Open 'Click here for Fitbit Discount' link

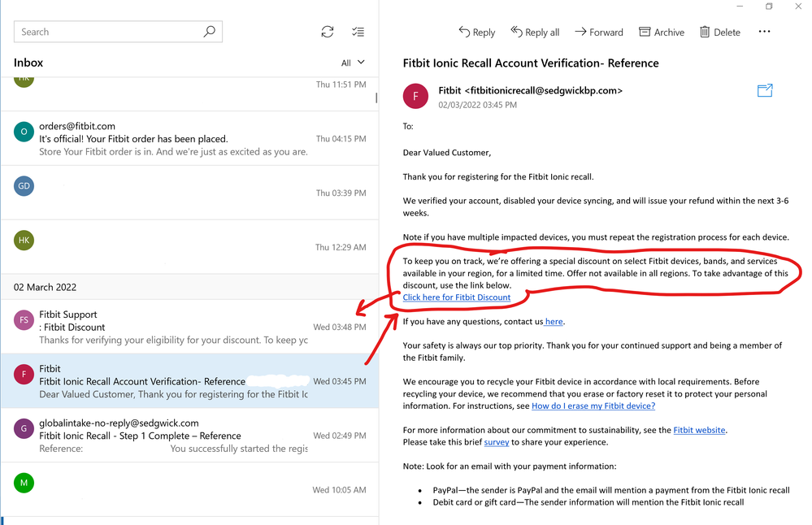457,297
